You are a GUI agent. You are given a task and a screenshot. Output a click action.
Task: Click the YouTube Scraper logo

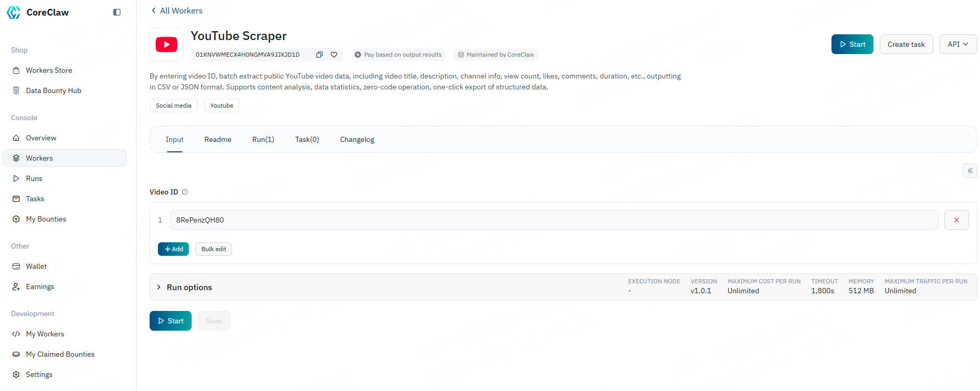tap(166, 45)
